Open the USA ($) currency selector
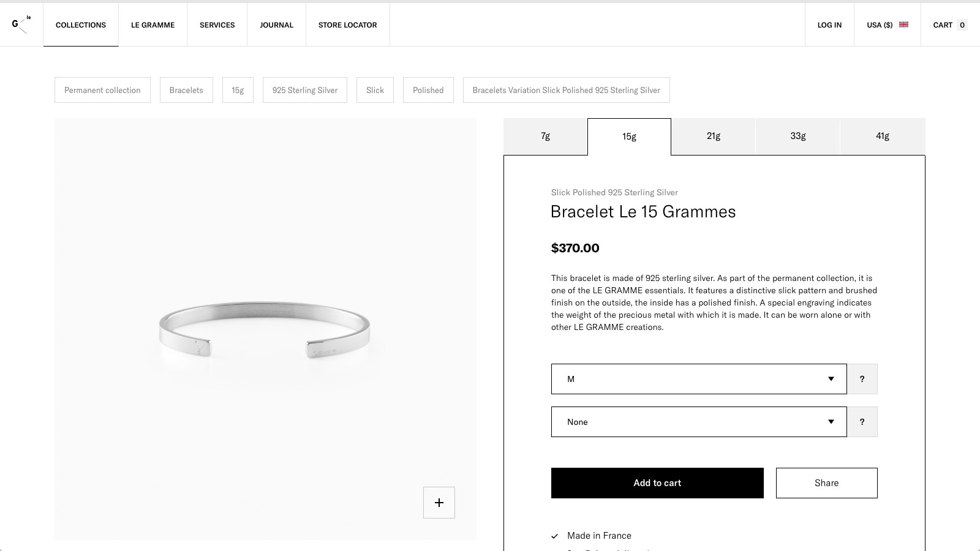980x551 pixels. click(880, 24)
